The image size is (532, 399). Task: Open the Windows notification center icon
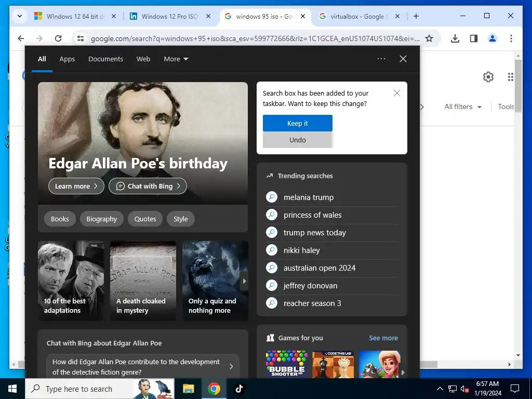point(515,389)
